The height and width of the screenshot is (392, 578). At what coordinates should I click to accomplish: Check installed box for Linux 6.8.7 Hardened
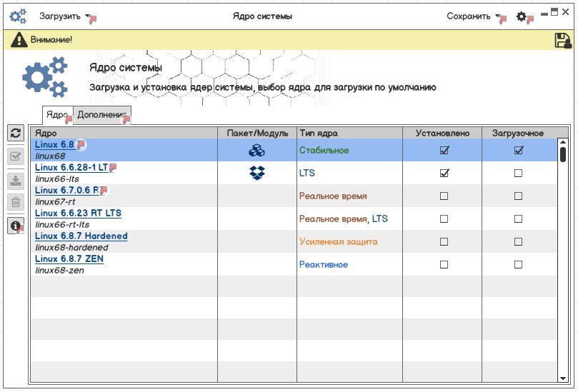point(444,242)
